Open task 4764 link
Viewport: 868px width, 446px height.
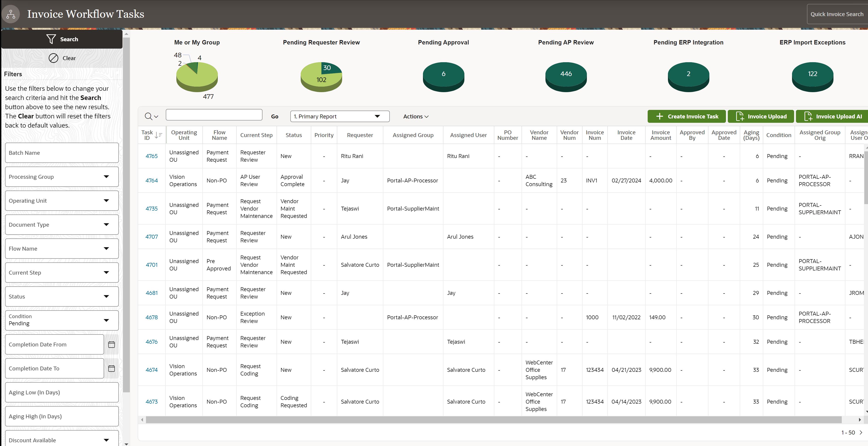[x=151, y=180]
